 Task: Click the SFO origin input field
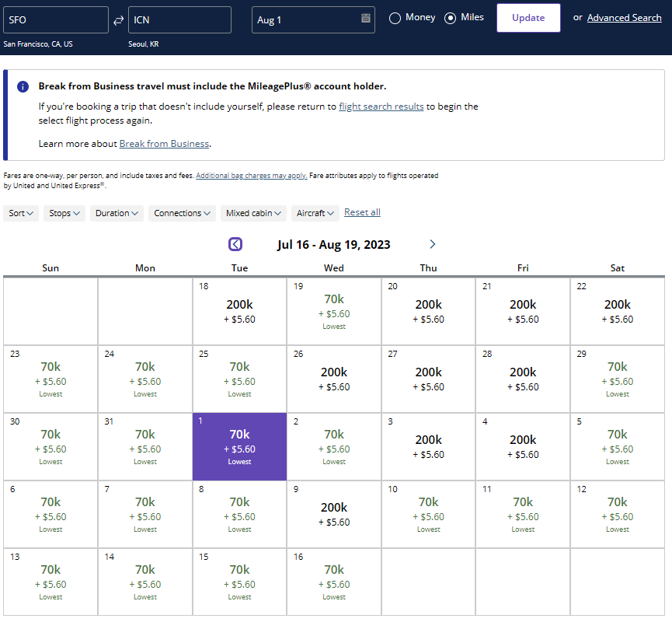coord(54,20)
